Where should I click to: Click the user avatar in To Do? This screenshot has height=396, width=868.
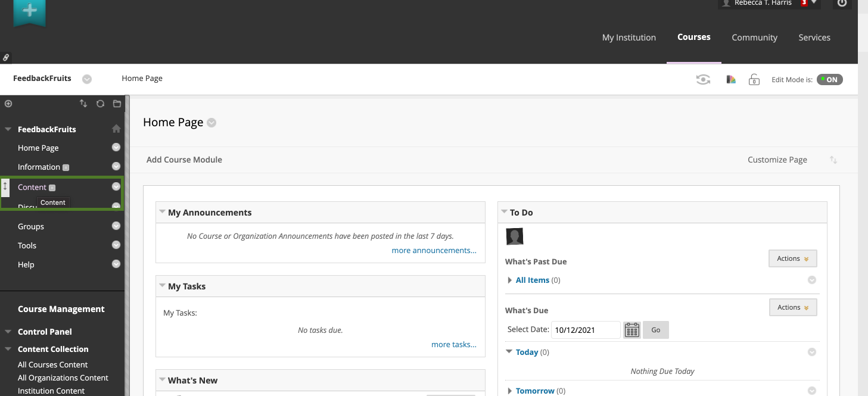(x=515, y=236)
